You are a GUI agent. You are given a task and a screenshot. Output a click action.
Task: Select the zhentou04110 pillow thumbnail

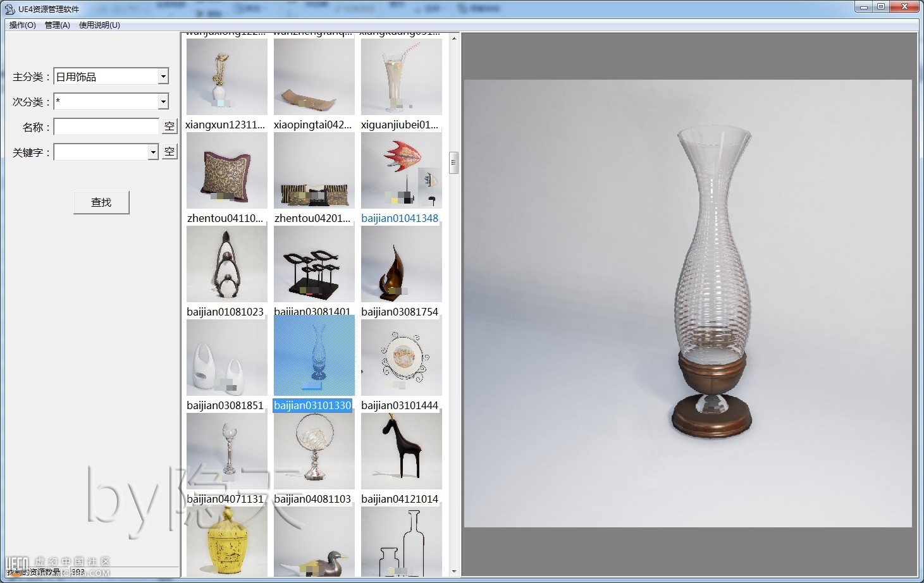227,170
